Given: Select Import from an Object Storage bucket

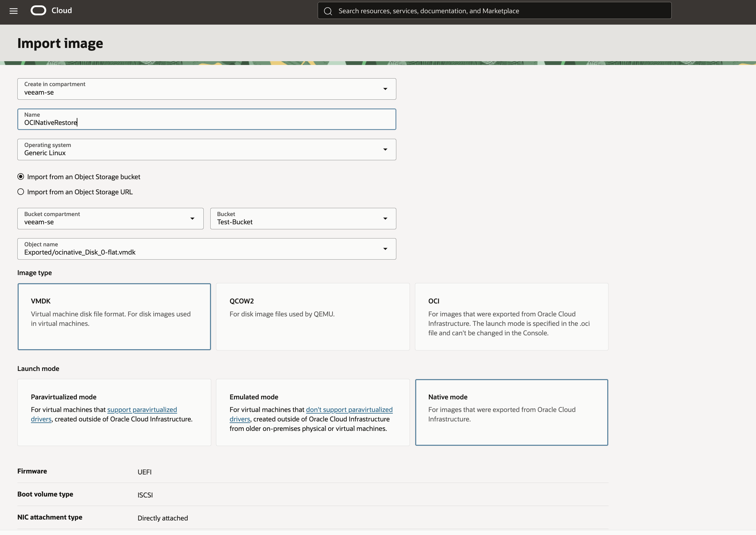Looking at the screenshot, I should [21, 177].
